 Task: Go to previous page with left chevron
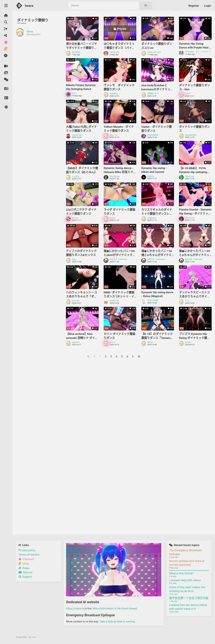point(94,356)
